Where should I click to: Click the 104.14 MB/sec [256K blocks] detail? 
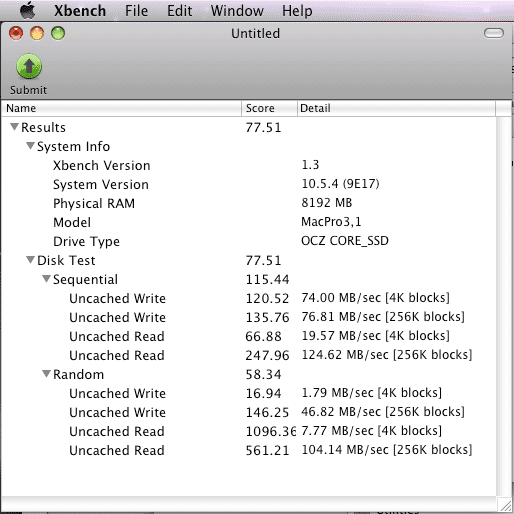tap(387, 450)
